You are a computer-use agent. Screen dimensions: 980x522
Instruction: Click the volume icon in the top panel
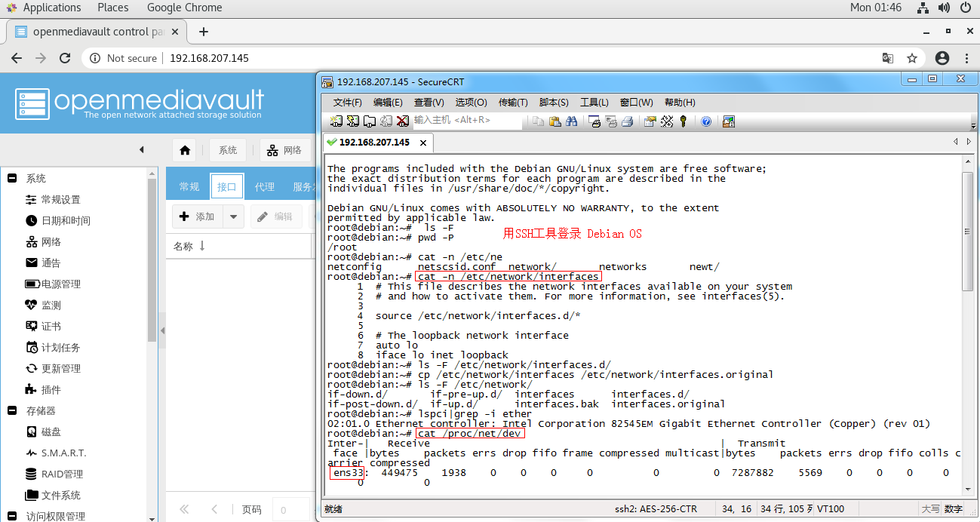click(944, 8)
